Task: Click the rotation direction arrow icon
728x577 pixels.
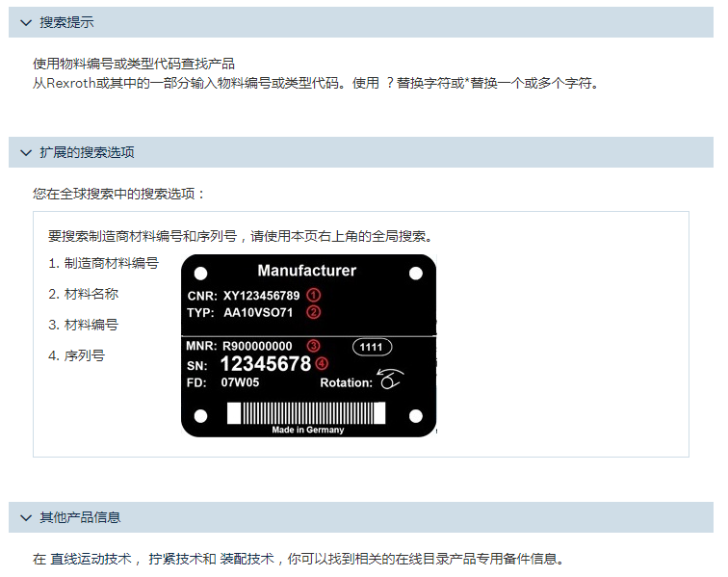Action: tap(390, 380)
